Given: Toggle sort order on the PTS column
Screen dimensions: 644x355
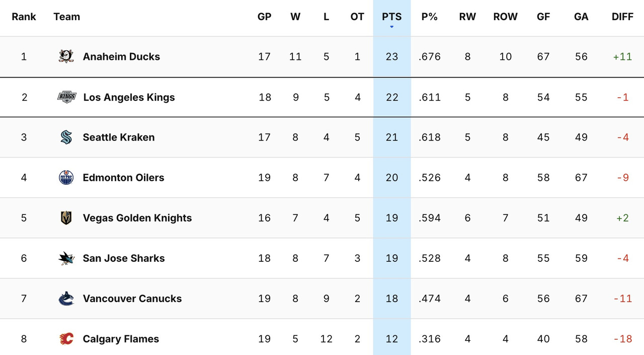Looking at the screenshot, I should coord(391,17).
